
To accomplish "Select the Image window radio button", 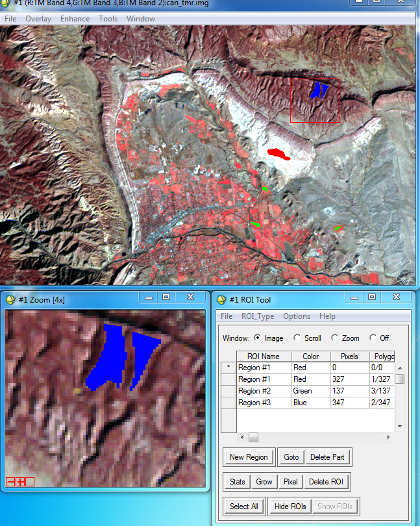I will (x=257, y=338).
